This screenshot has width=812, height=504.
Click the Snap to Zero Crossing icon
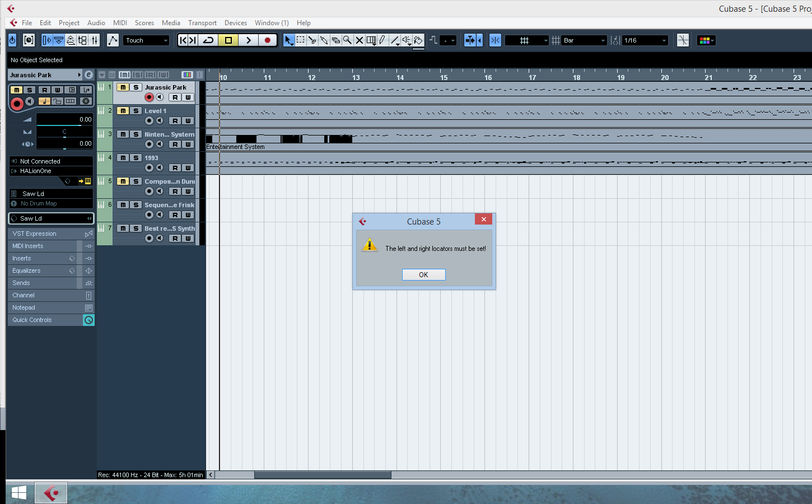coord(683,40)
